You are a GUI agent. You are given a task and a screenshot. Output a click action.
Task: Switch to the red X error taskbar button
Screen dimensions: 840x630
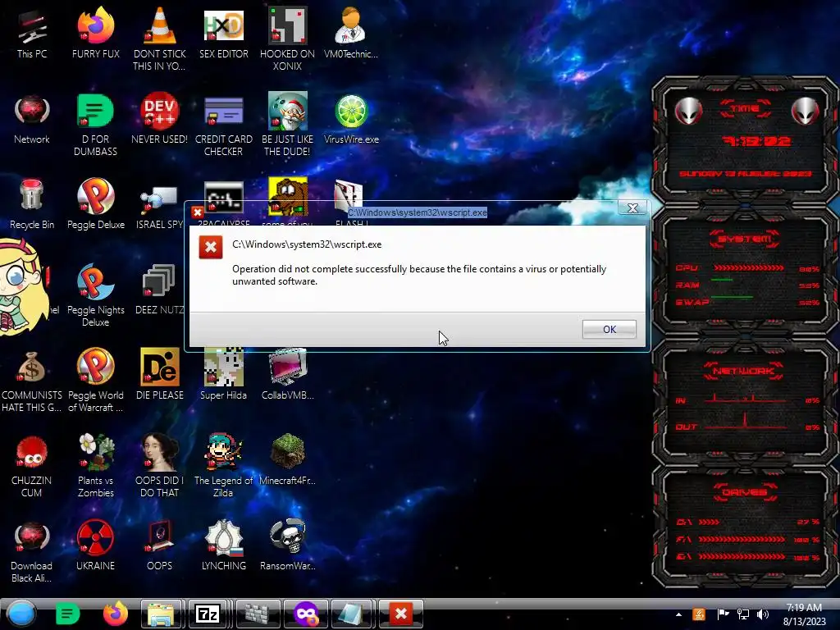coord(400,614)
